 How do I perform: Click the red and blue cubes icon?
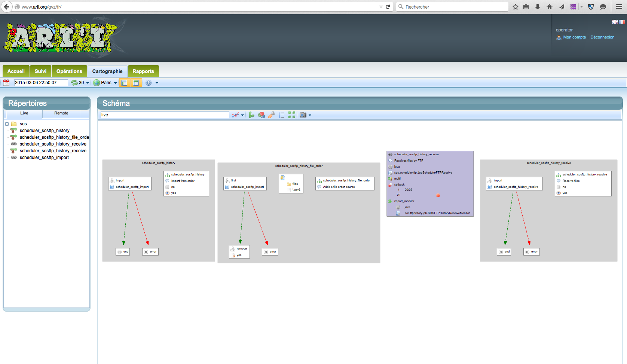(261, 115)
